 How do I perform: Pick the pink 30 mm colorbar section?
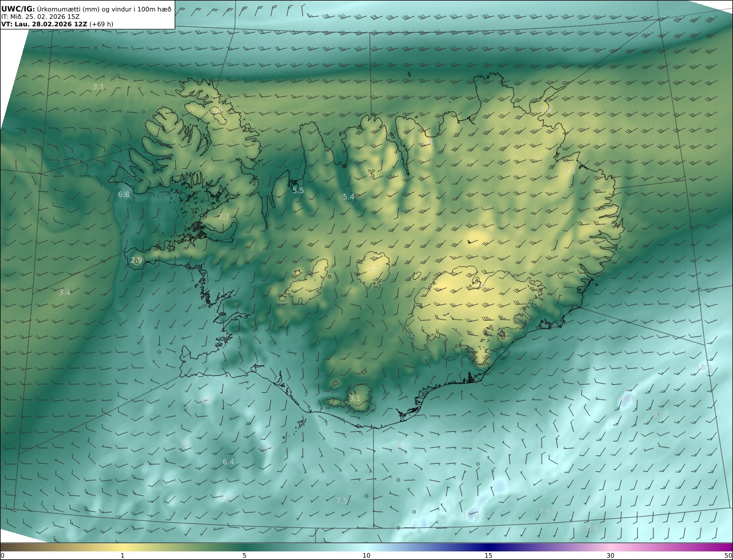610,547
